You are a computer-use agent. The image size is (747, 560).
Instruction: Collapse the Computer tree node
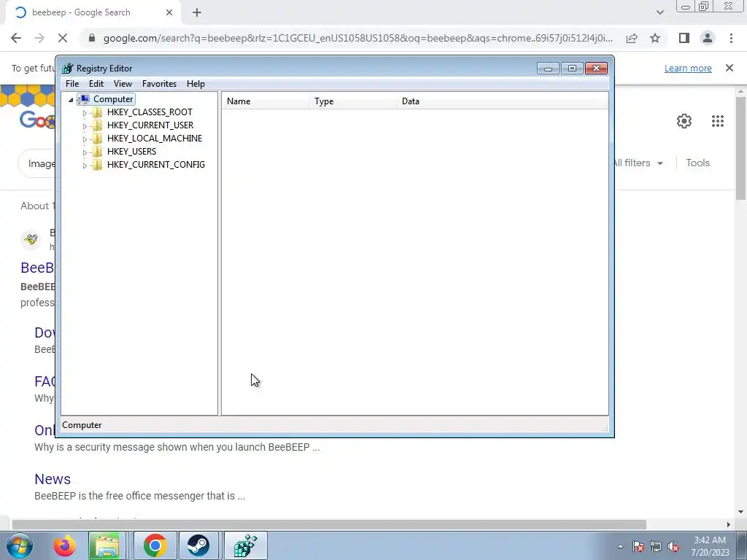[71, 99]
